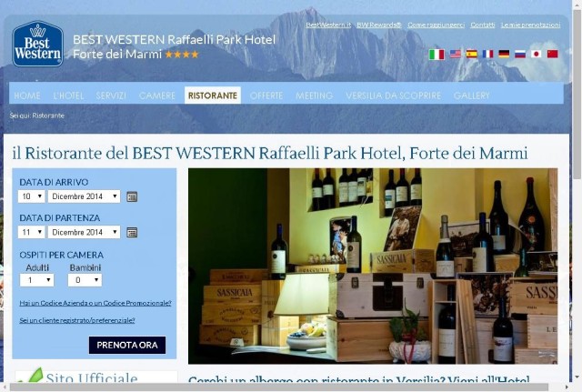Expand the Bambini count dropdown

point(85,280)
